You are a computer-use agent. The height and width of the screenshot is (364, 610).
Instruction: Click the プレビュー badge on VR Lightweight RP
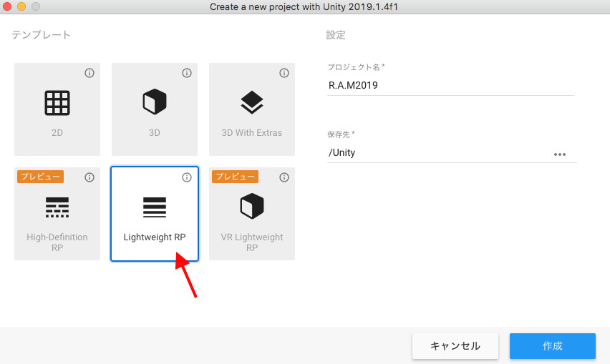[235, 177]
